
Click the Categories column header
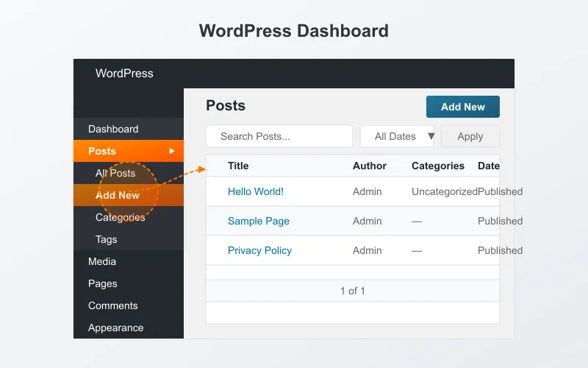pyautogui.click(x=438, y=166)
